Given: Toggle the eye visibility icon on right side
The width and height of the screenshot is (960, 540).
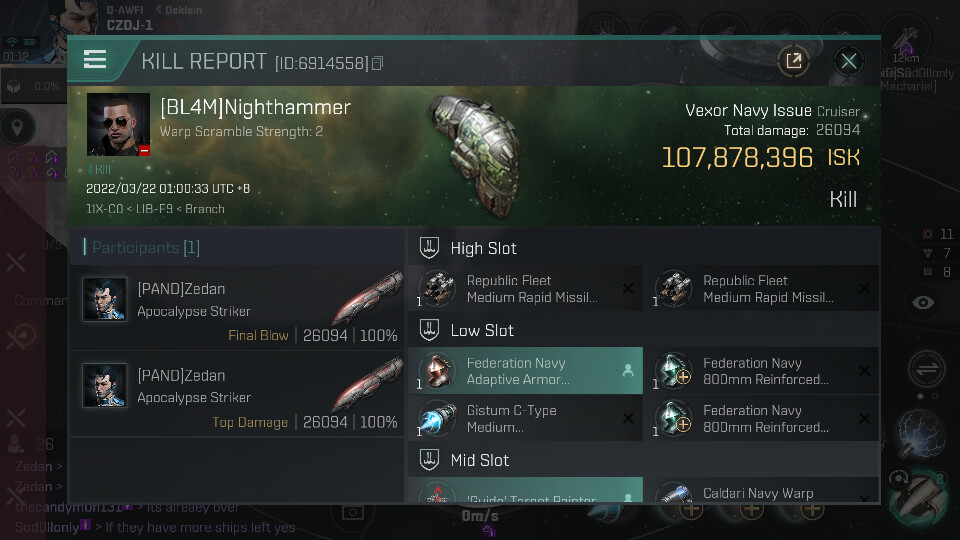Looking at the screenshot, I should [x=923, y=302].
